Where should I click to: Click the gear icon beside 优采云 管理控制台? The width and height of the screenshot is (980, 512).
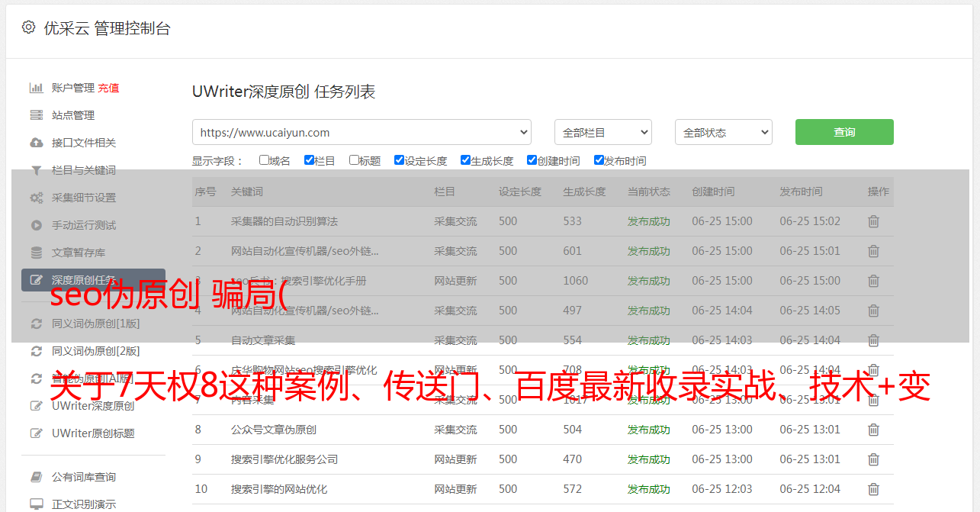point(28,27)
